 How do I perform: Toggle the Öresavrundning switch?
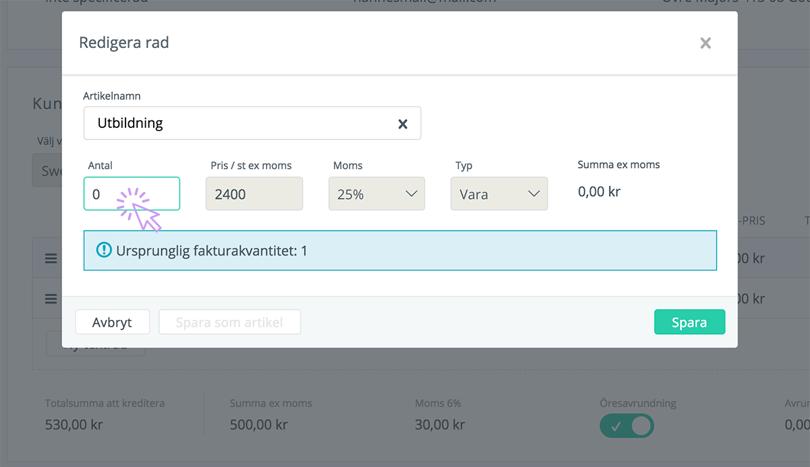626,426
